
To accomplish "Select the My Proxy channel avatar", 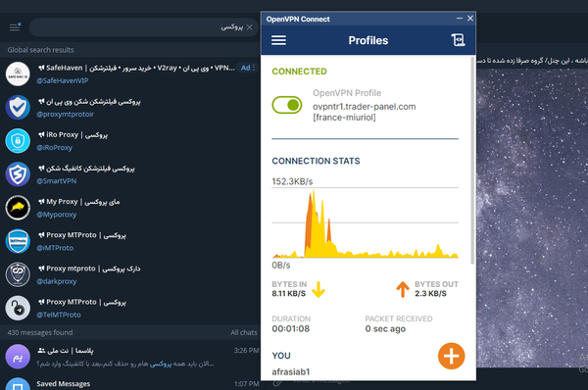I will click(x=18, y=208).
